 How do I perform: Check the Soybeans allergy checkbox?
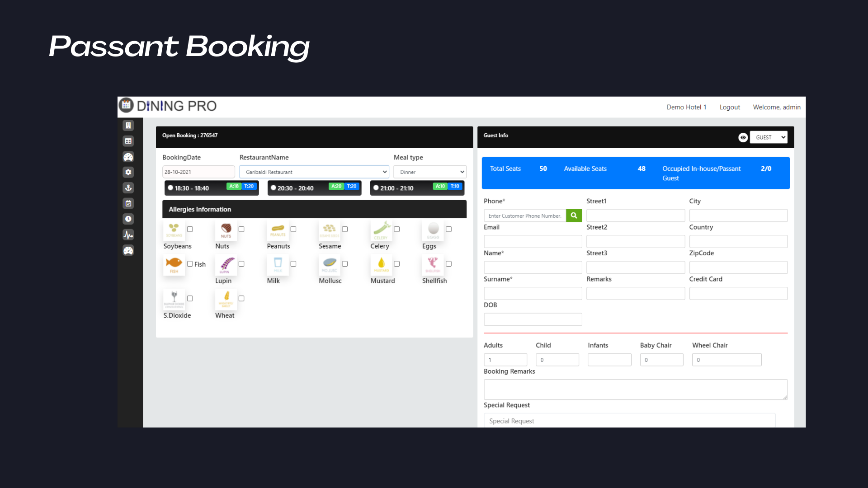click(x=190, y=229)
